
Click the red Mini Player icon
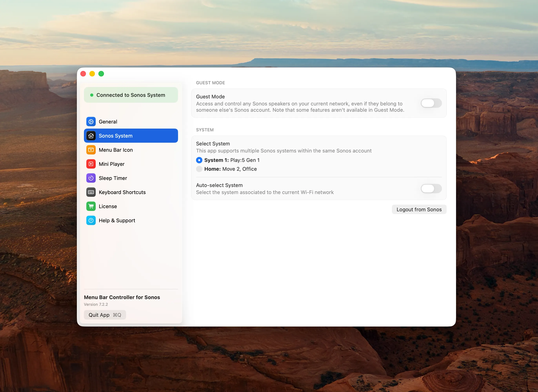(91, 164)
